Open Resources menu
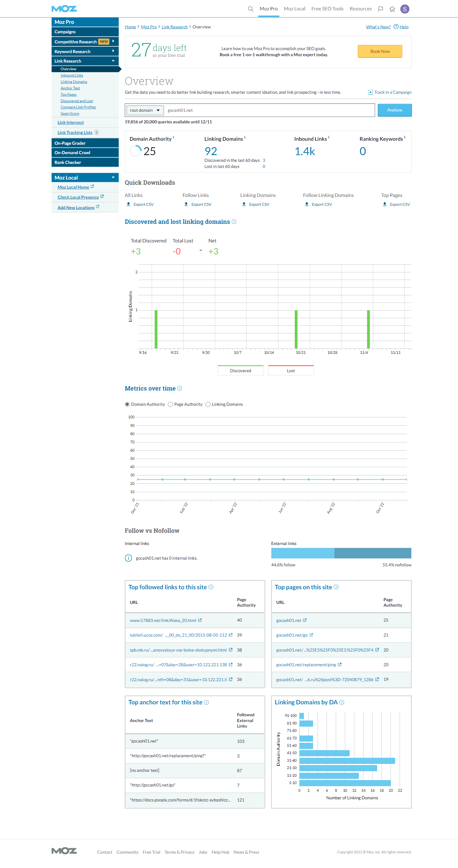 pos(361,9)
